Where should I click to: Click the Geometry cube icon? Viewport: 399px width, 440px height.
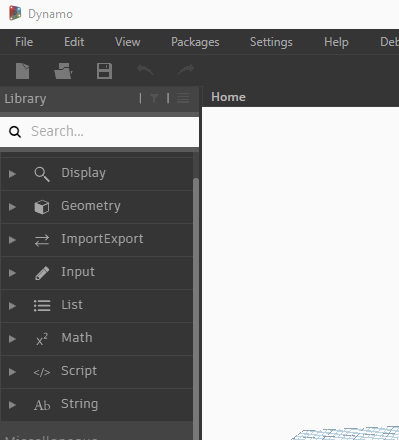point(42,207)
